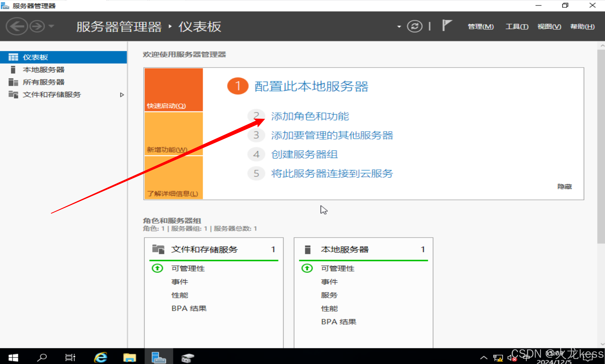This screenshot has width=605, height=364.
Task: Open Internet Explorer from the taskbar
Action: [x=101, y=357]
